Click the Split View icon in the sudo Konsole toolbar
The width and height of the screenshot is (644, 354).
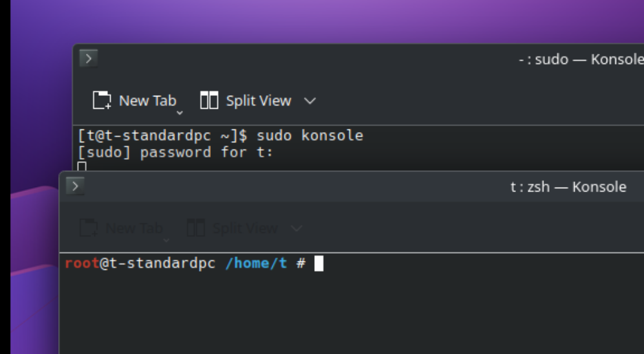click(x=209, y=100)
